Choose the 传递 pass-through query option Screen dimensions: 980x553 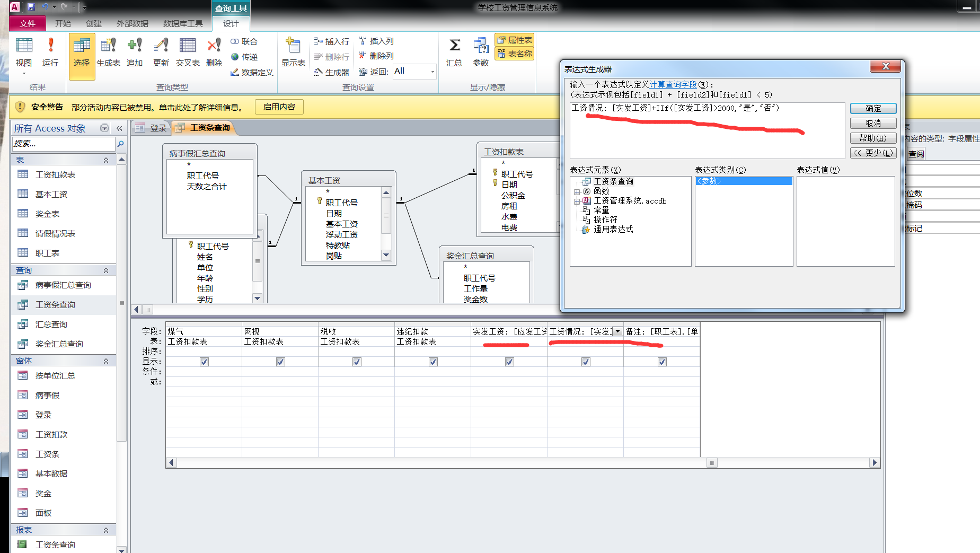pyautogui.click(x=244, y=57)
